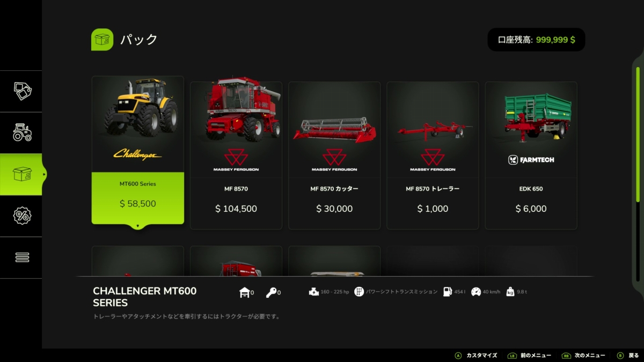The height and width of the screenshot is (362, 644).
Task: Select the MF 8570 トレーラー card
Action: pyautogui.click(x=433, y=156)
